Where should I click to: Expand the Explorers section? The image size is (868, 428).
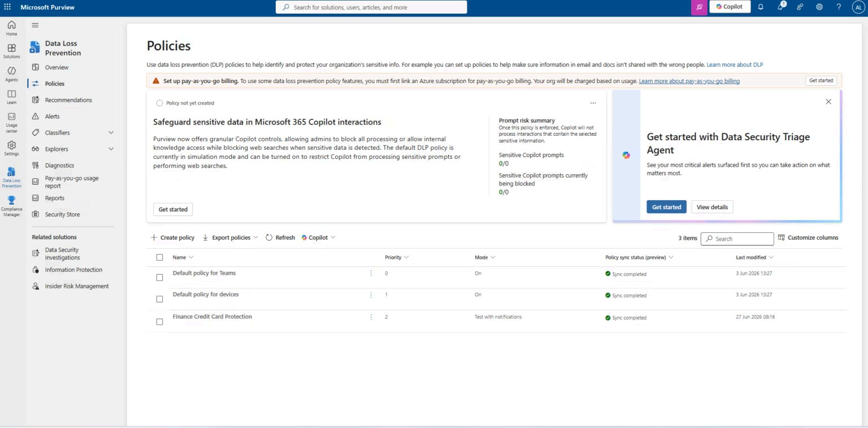111,149
